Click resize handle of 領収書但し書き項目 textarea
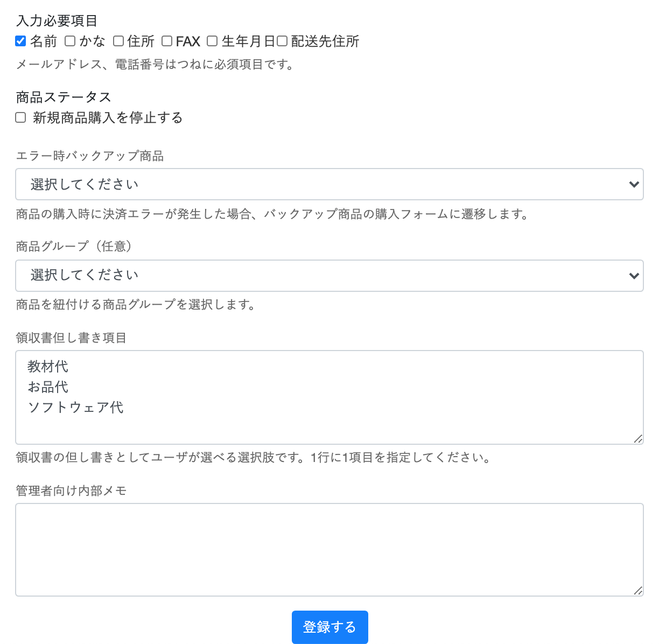Viewport: 659px width, 644px height. tap(638, 439)
